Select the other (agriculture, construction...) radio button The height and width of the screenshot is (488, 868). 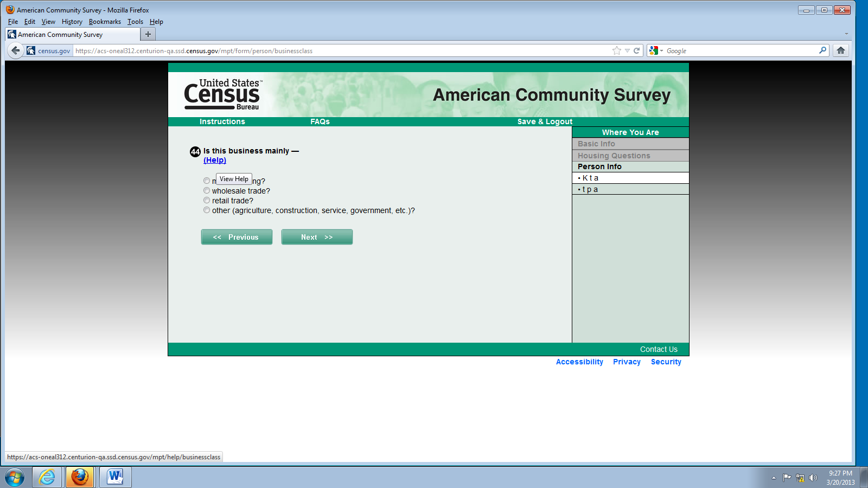tap(207, 210)
